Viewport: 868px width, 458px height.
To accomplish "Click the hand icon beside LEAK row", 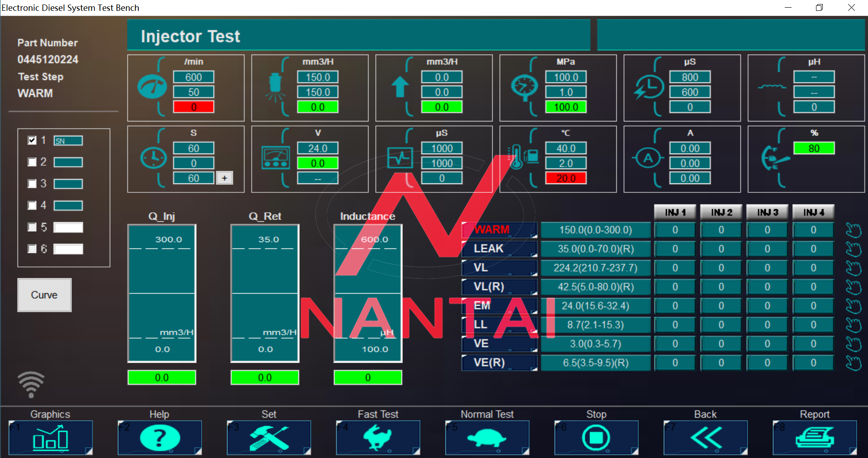I will (x=854, y=249).
